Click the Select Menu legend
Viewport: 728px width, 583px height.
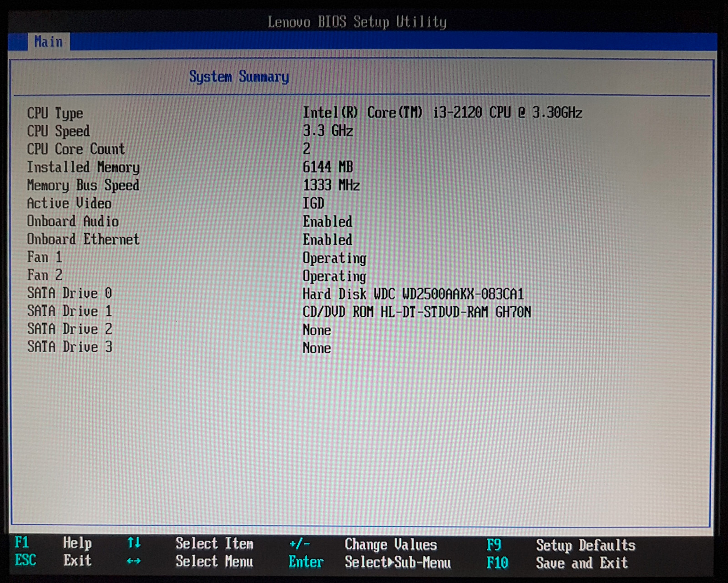click(214, 561)
